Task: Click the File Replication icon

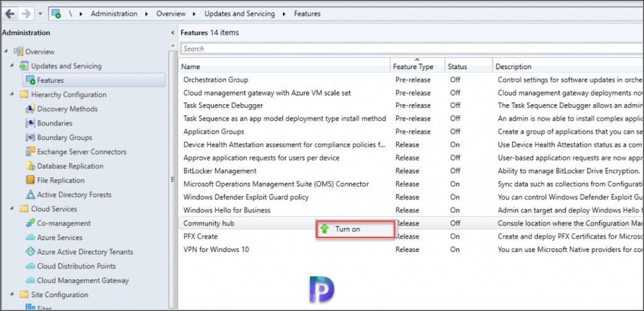Action: [x=30, y=180]
